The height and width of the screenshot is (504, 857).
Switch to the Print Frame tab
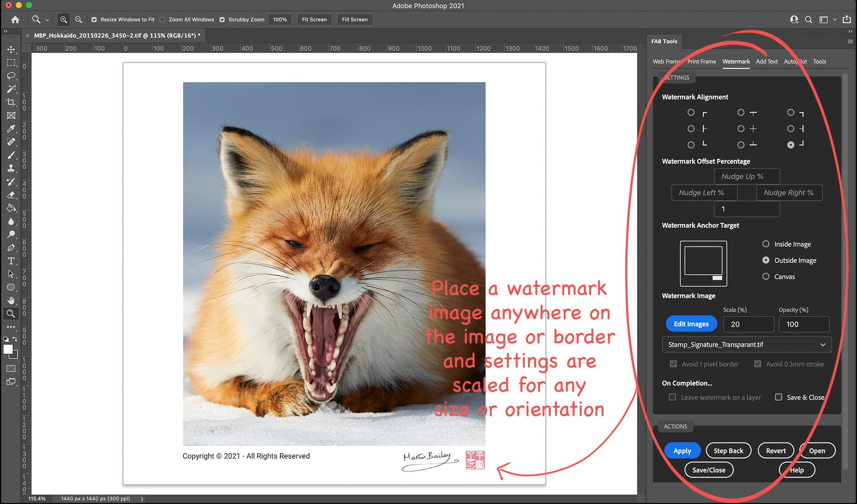click(701, 62)
